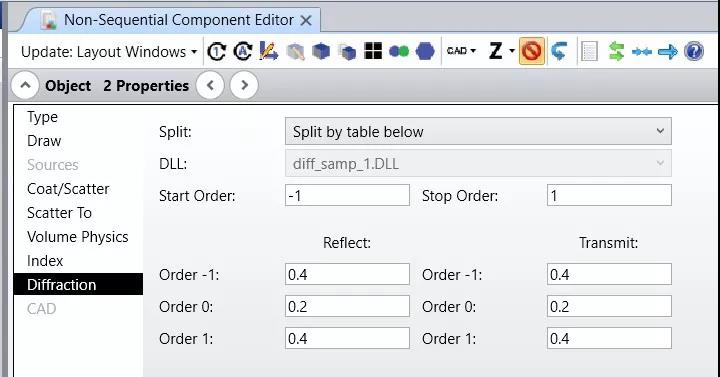
Task: Open the Update: Layout Windows dropdown
Action: [x=109, y=52]
